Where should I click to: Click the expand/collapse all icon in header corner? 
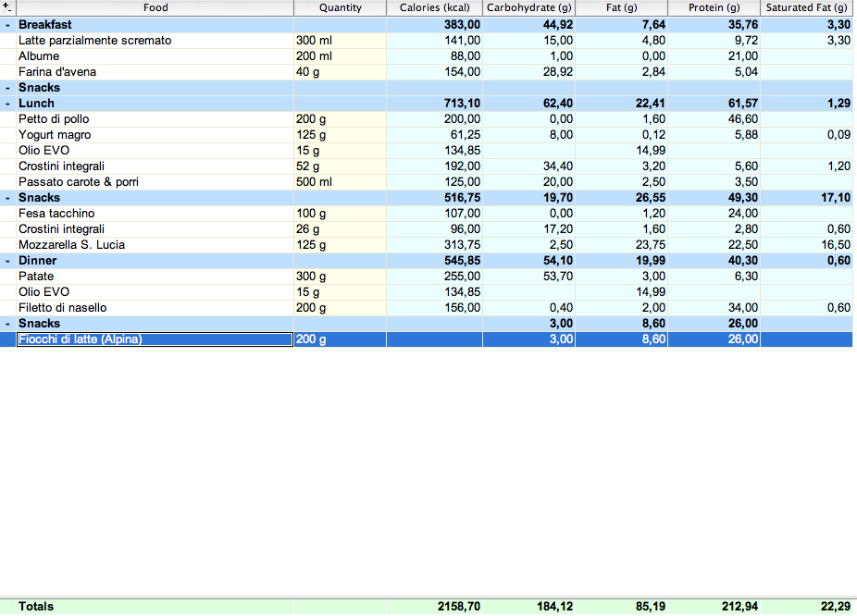pyautogui.click(x=7, y=7)
